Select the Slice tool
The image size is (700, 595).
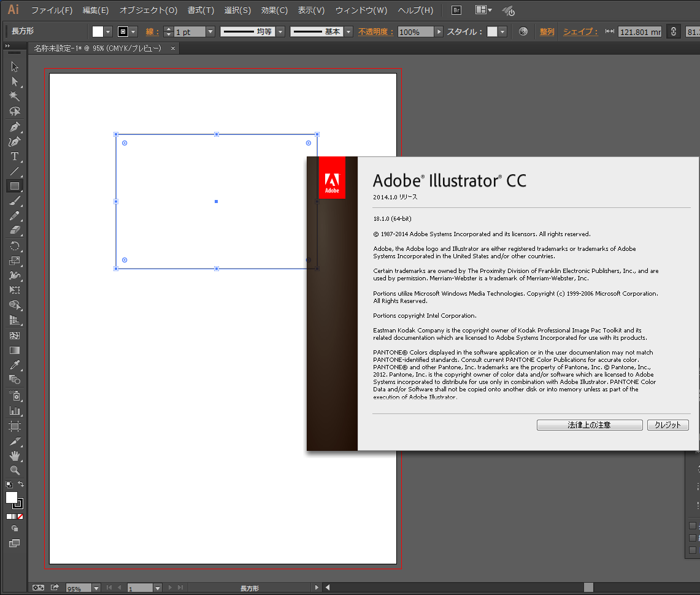coord(14,441)
